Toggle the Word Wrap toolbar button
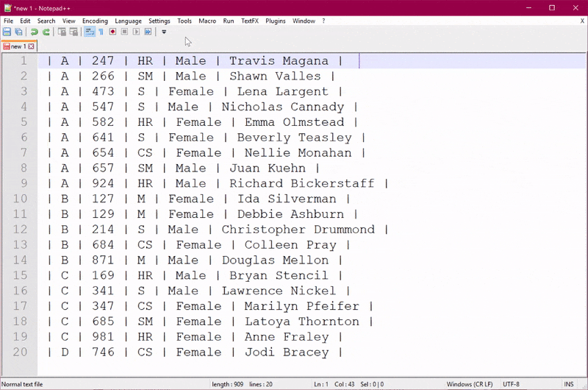This screenshot has height=390, width=588. coord(90,32)
